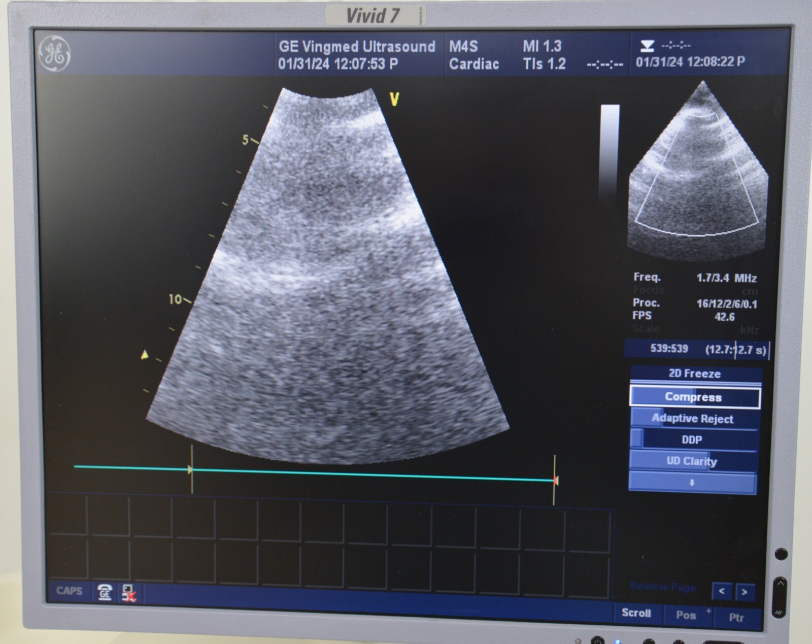The width and height of the screenshot is (812, 644).
Task: Click the reference sector thumbnail image
Action: pos(698,173)
